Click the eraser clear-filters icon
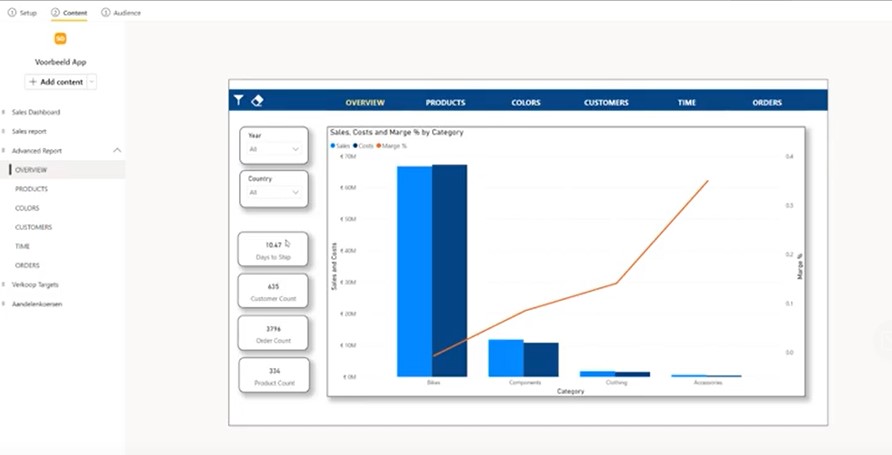Screen dimensions: 892x455 [257, 101]
